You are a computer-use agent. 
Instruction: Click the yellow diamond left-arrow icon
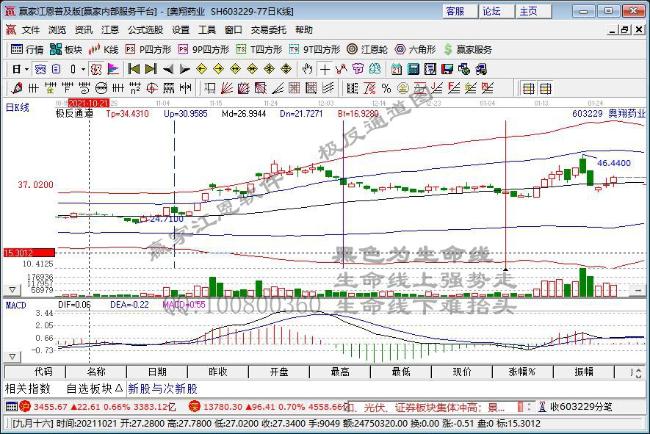click(201, 69)
